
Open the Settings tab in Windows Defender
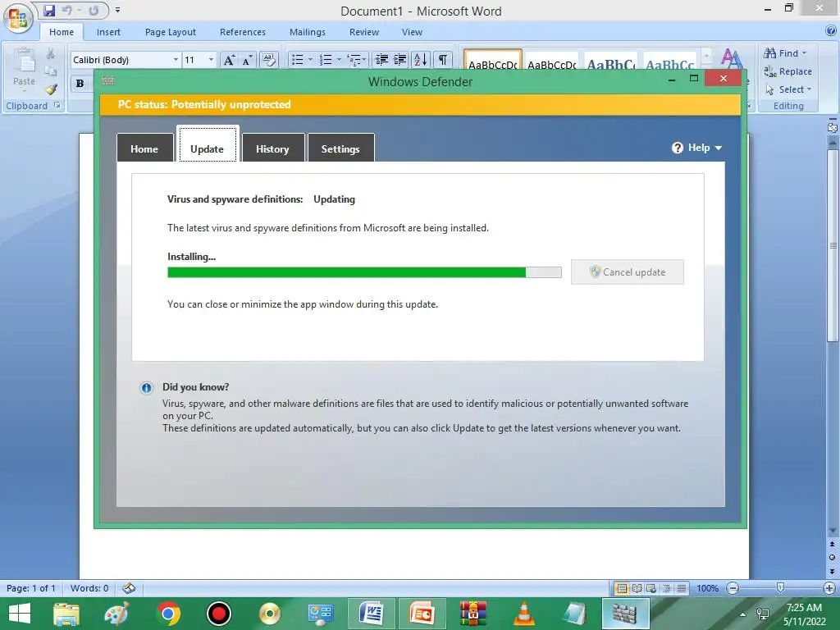click(340, 148)
